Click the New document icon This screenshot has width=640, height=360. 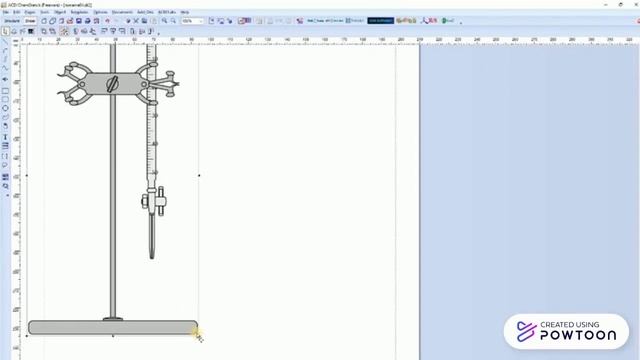point(44,21)
